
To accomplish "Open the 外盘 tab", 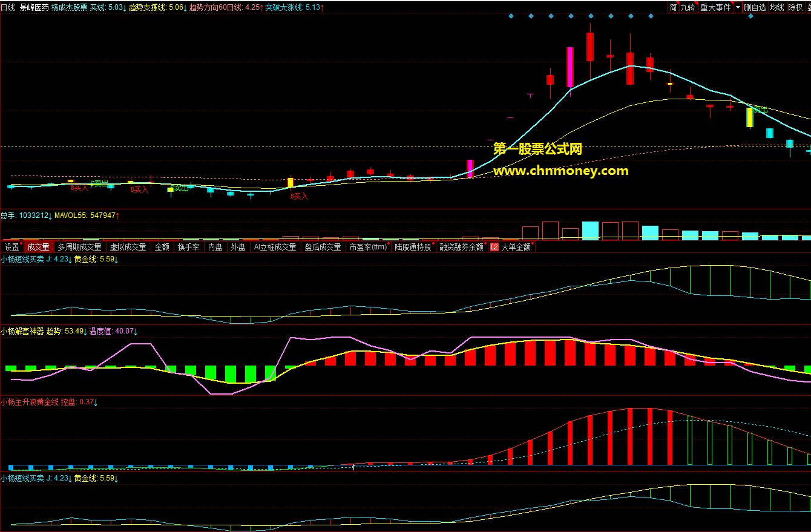I will pos(238,247).
